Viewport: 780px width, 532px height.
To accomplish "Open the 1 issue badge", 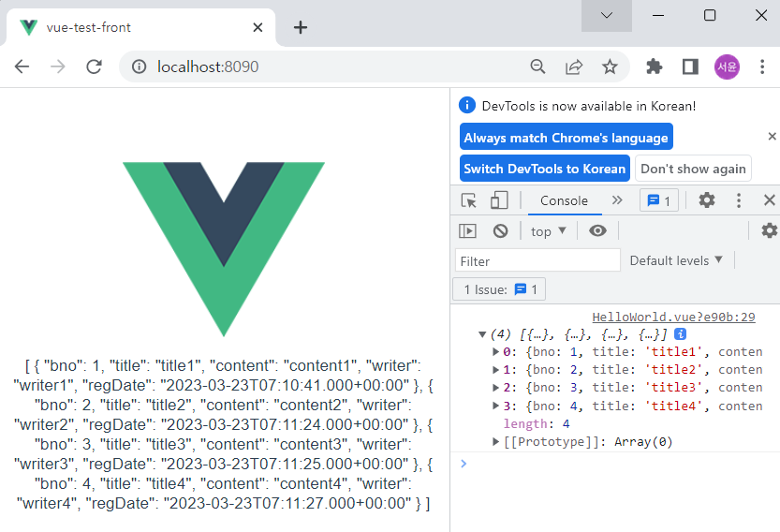I will click(x=658, y=200).
